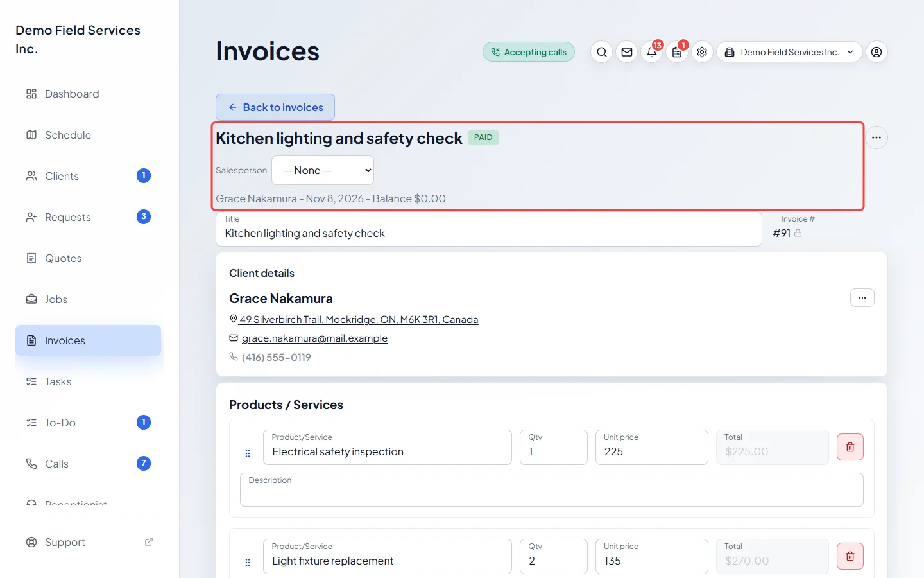924x578 pixels.
Task: Click Back to invoices button
Action: (x=275, y=107)
